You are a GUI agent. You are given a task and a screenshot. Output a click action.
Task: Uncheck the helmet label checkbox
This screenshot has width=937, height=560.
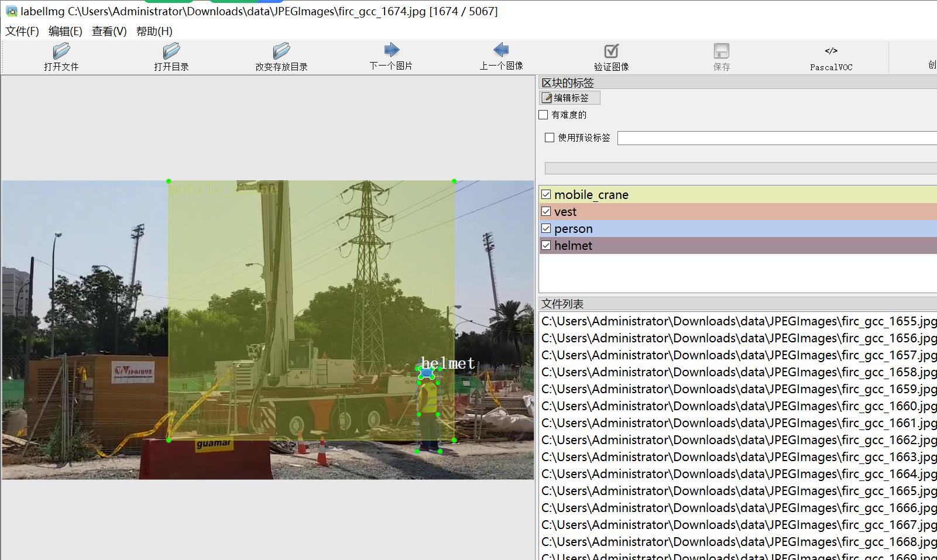coord(546,245)
